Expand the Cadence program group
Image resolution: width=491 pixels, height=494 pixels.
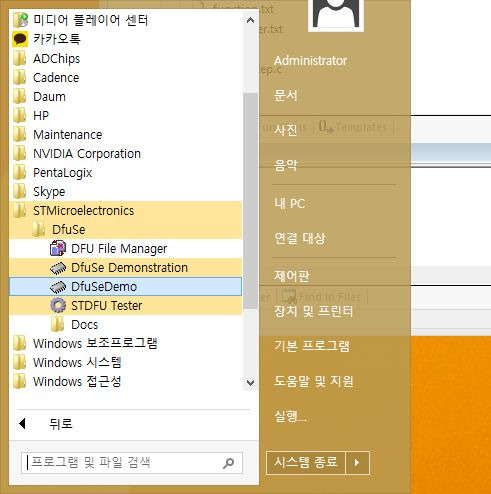[x=125, y=77]
